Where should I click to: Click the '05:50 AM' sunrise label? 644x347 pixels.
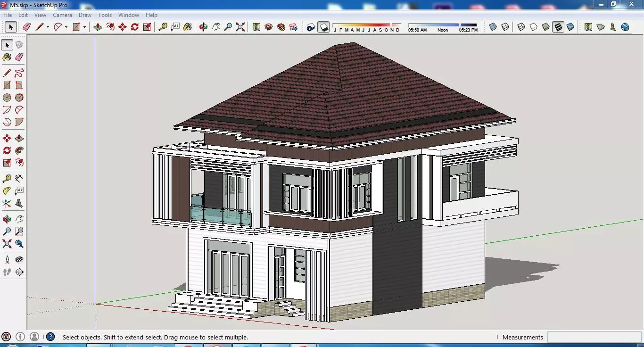point(417,30)
